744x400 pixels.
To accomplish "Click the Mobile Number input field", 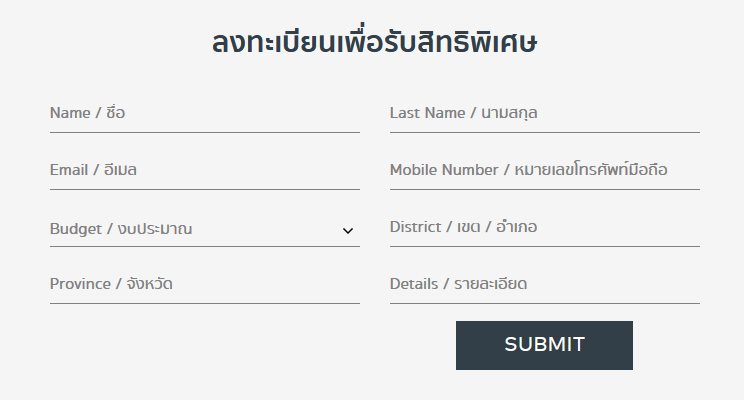I will point(545,171).
